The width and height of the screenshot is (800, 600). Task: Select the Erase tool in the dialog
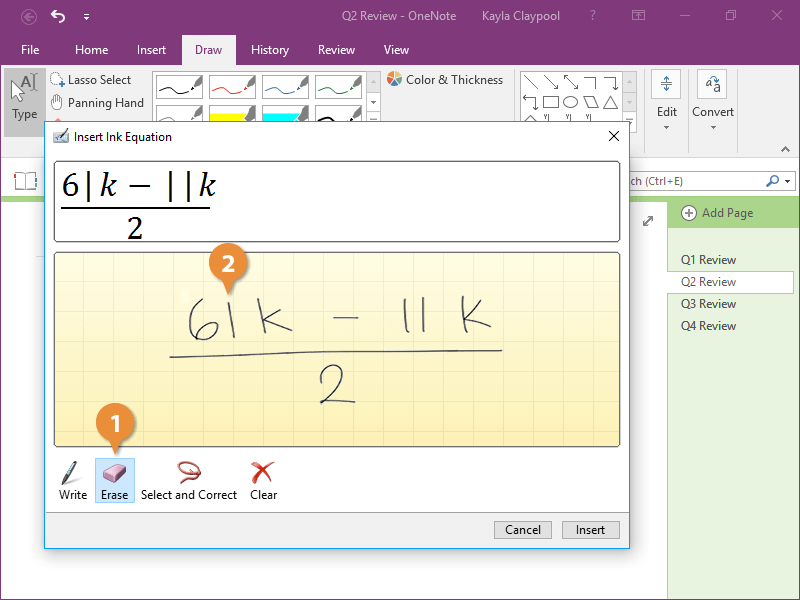(115, 480)
